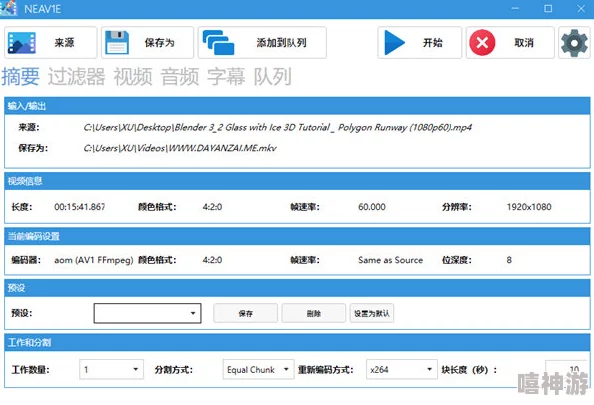Open the Equal Chunk split method dropdown
The width and height of the screenshot is (594, 405).
click(258, 369)
